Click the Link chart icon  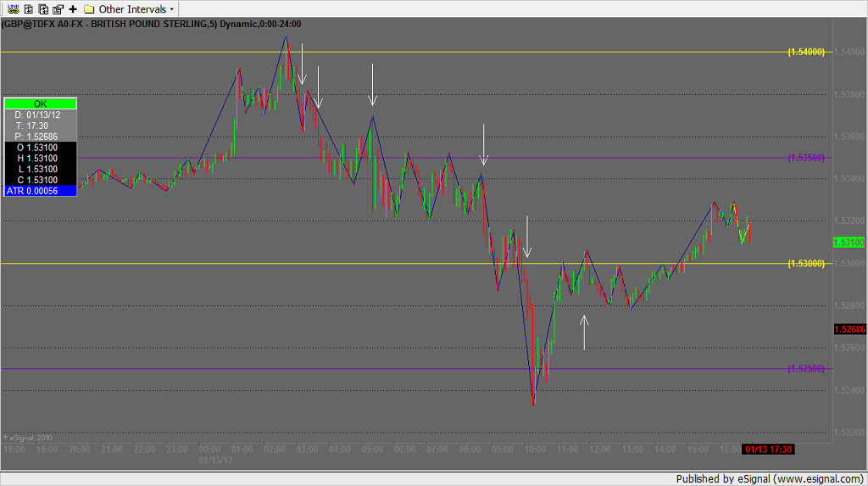coord(14,8)
